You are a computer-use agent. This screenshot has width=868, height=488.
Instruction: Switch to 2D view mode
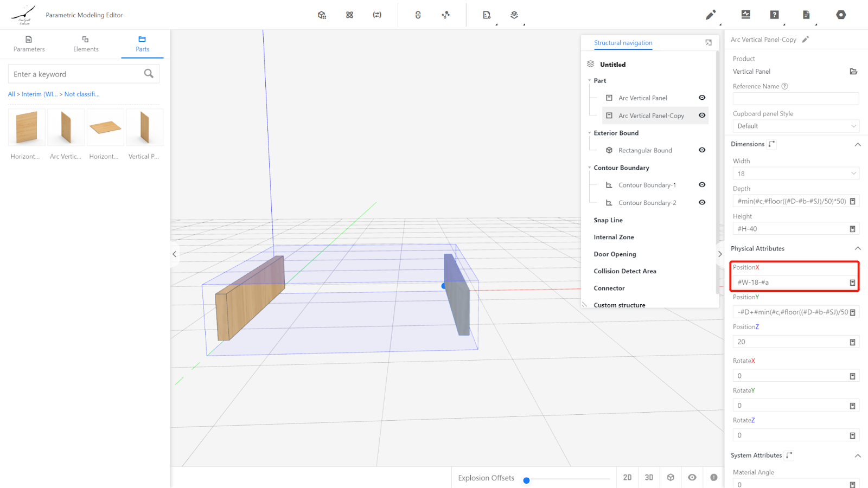627,478
